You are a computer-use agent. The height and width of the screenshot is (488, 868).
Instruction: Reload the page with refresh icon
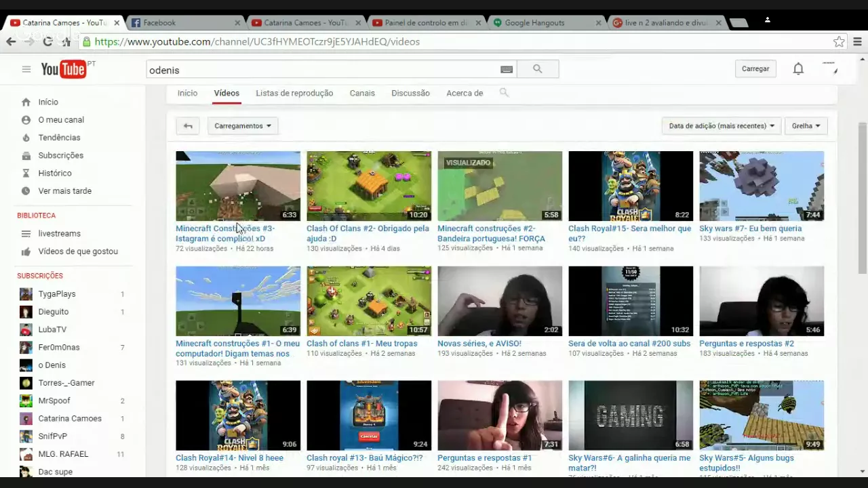click(x=47, y=42)
